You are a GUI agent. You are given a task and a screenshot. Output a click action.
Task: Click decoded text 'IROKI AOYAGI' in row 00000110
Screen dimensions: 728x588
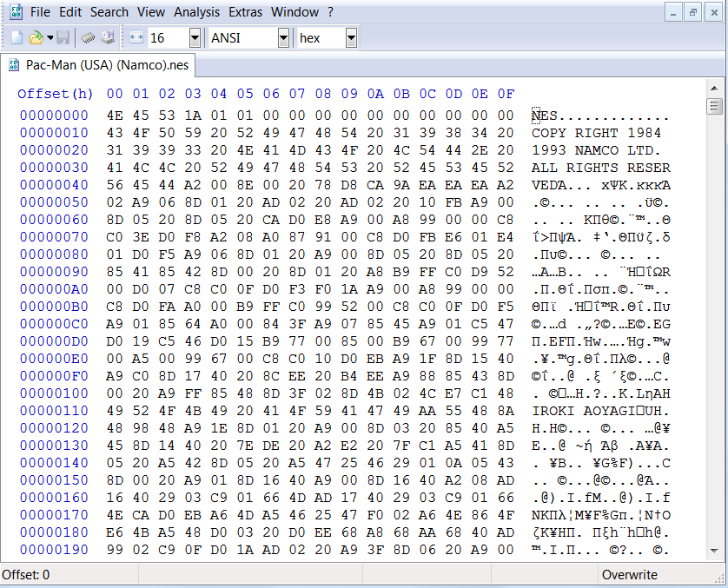(584, 411)
